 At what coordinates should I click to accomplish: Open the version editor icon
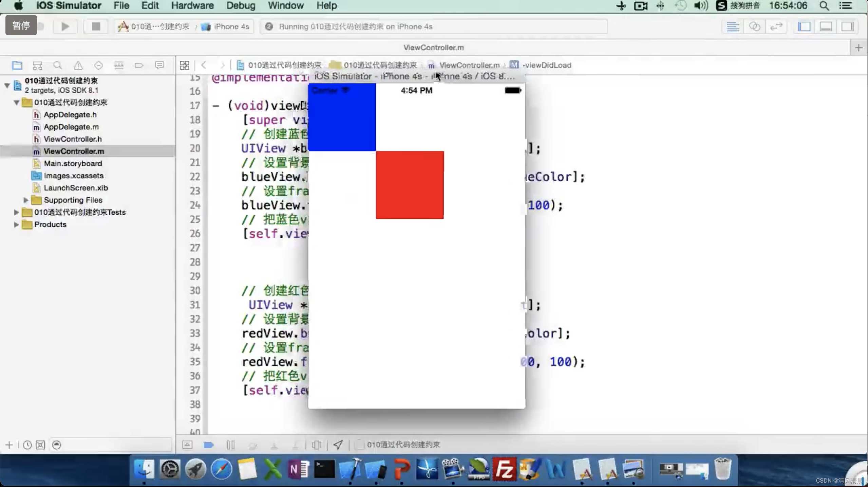776,26
